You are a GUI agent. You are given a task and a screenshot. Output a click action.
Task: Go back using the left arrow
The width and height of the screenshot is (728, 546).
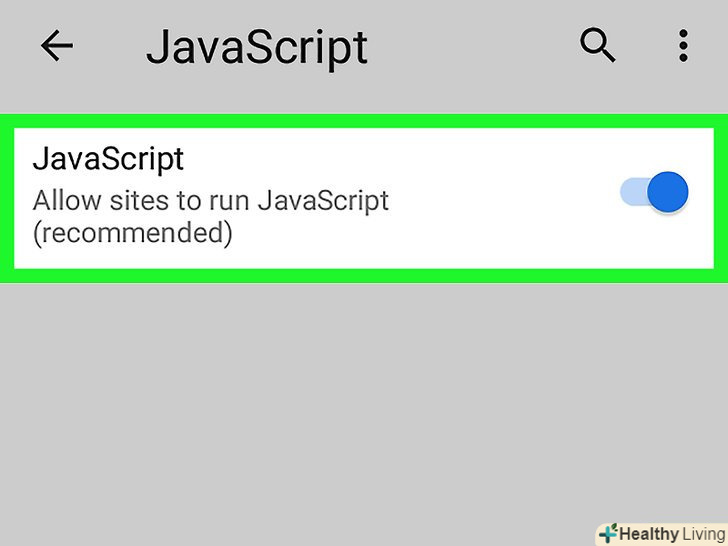tap(57, 46)
